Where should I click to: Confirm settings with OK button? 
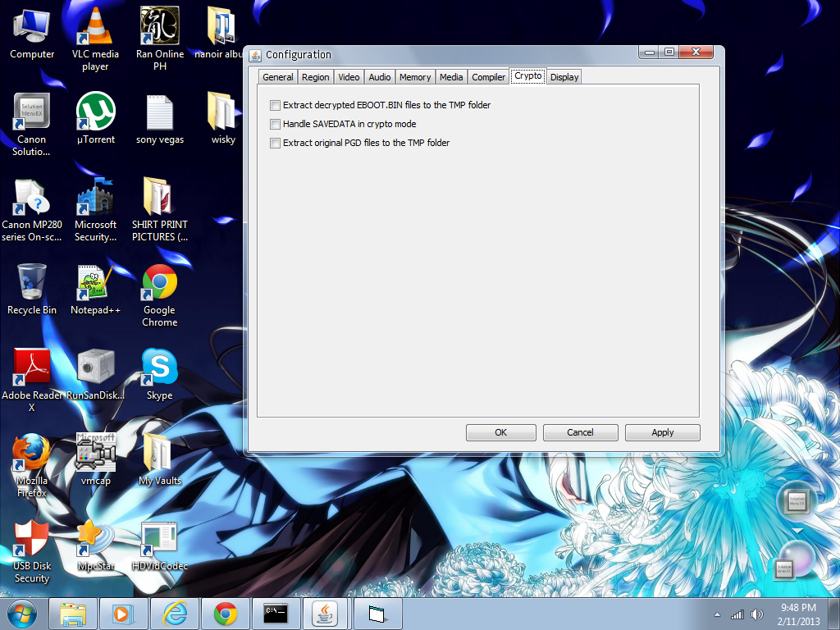[501, 432]
